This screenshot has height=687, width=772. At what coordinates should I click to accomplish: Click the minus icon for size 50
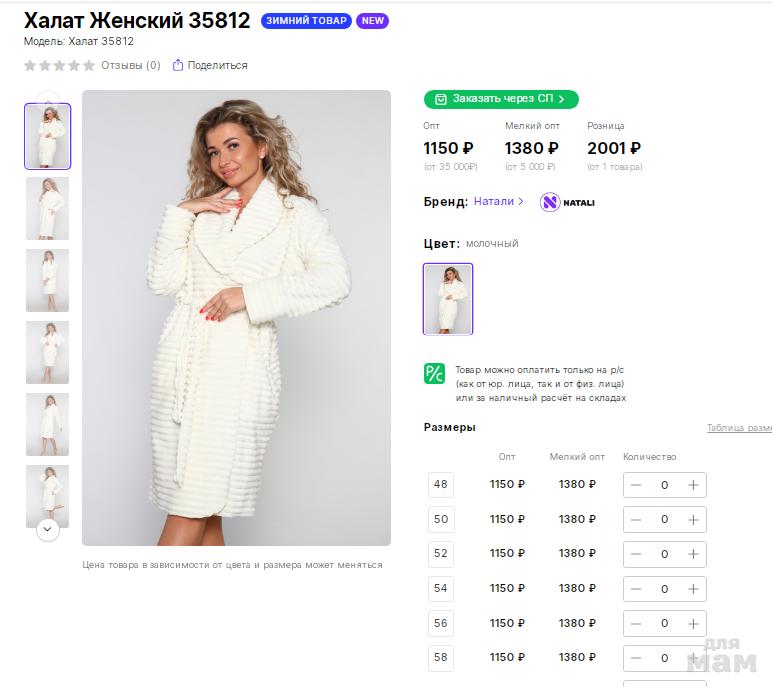coord(636,520)
